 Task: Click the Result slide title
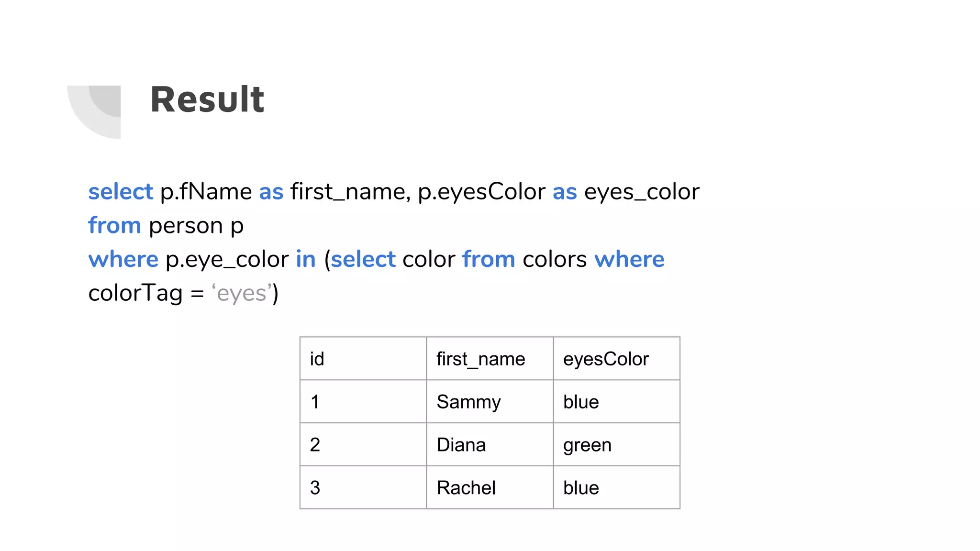tap(207, 99)
